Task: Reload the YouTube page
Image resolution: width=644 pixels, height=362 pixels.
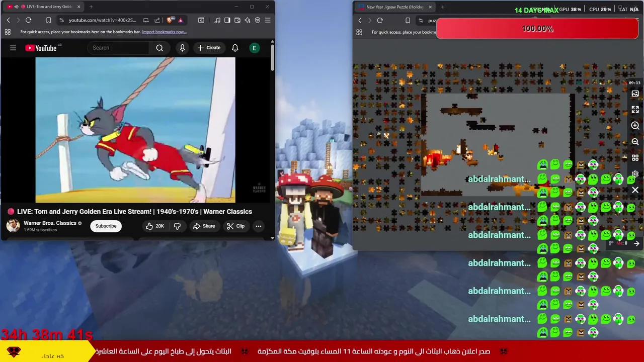Action: pyautogui.click(x=28, y=20)
